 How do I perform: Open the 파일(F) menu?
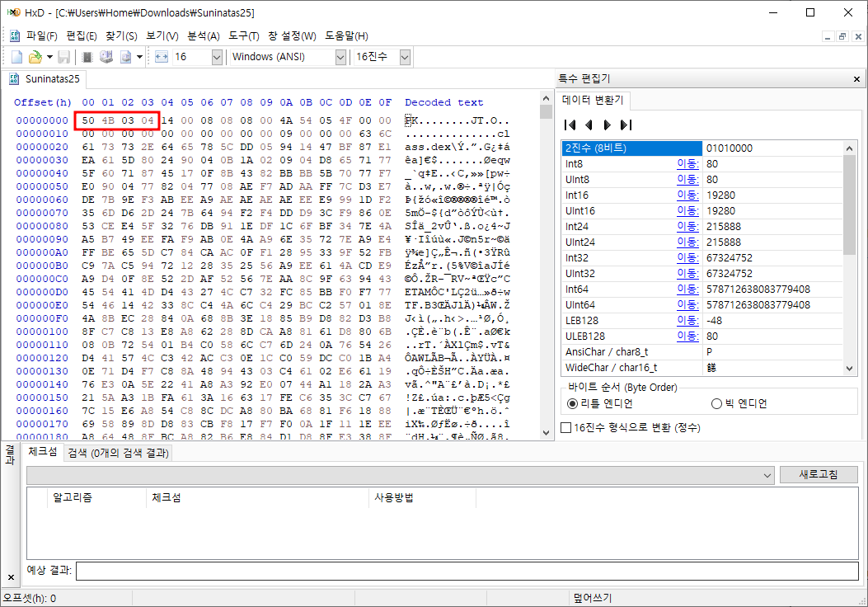pos(41,36)
